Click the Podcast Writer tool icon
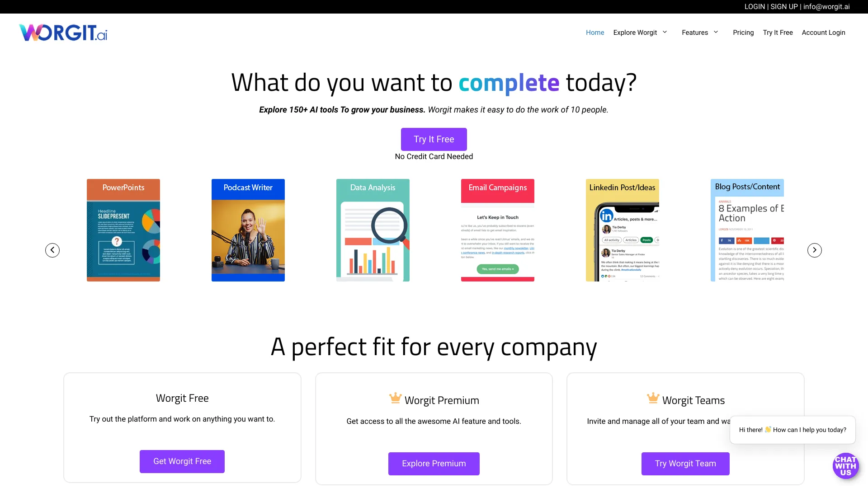 248,230
